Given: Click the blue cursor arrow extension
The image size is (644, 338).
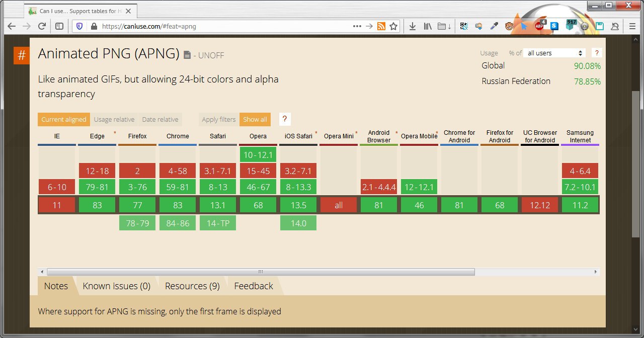Looking at the screenshot, I should coord(524,26).
